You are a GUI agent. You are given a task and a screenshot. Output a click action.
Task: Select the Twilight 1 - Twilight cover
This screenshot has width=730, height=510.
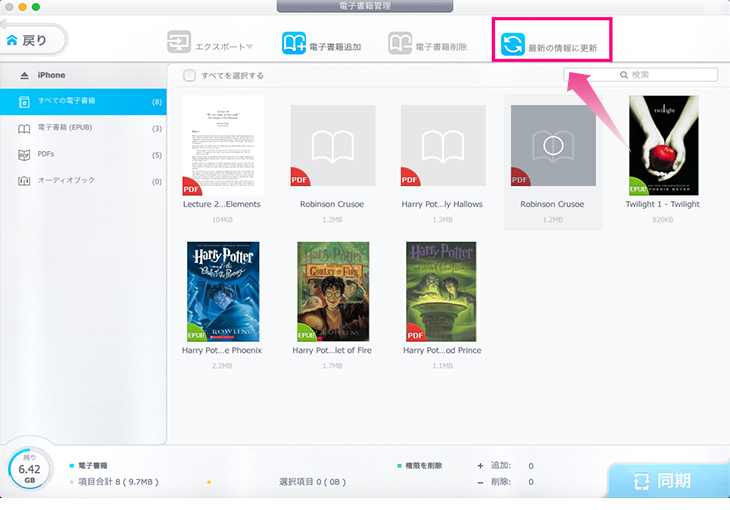point(663,145)
